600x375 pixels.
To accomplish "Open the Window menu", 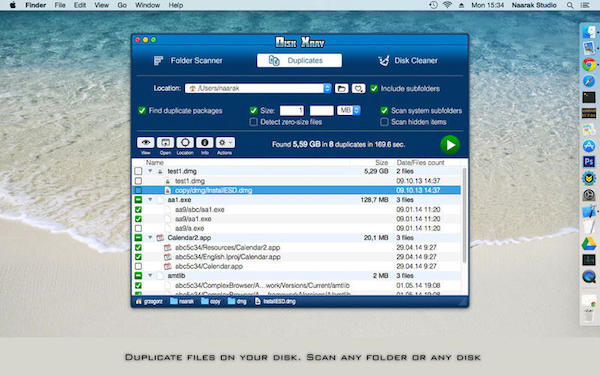I will [147, 5].
